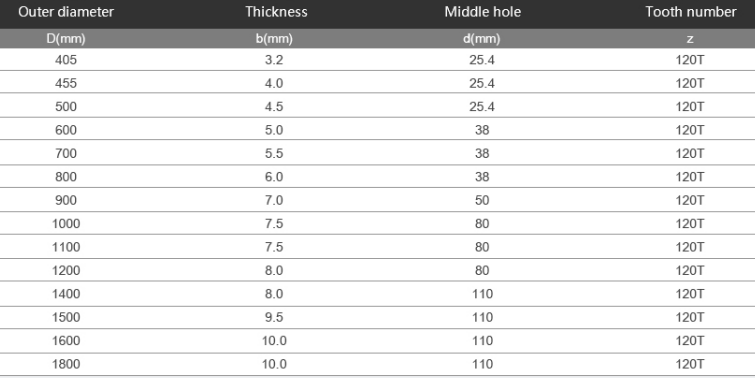Click the 600 outer diameter row
The height and width of the screenshot is (378, 755).
pyautogui.click(x=378, y=130)
